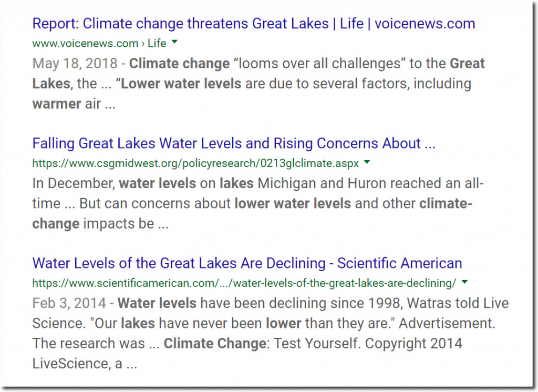
Task: Expand the dropdown arrow beside voicenews 'Life'
Action: click(x=175, y=42)
